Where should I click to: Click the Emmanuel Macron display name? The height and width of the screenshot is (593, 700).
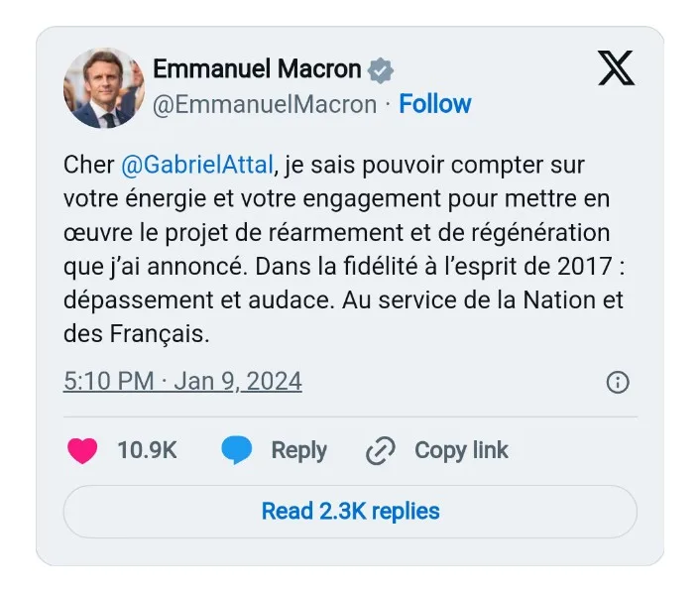pos(257,68)
